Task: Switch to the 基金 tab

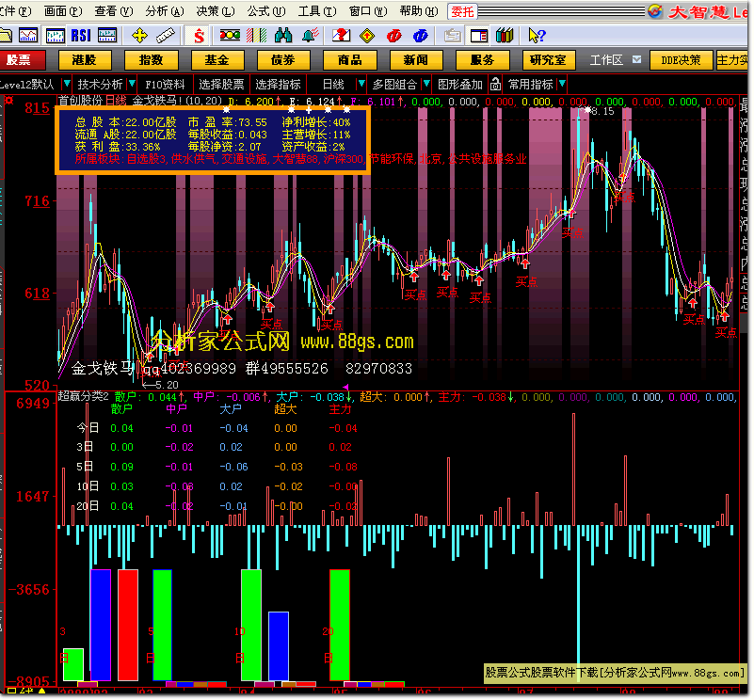Action: coord(217,60)
